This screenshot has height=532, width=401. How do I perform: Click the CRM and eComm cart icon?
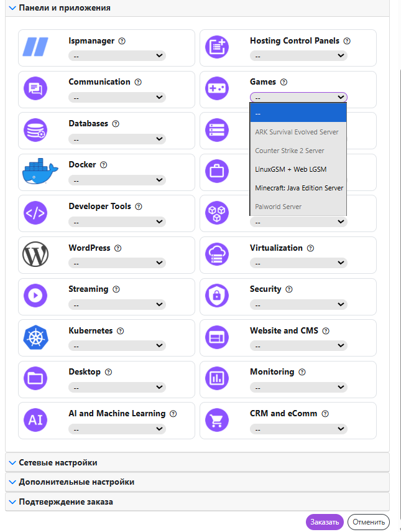tap(217, 421)
